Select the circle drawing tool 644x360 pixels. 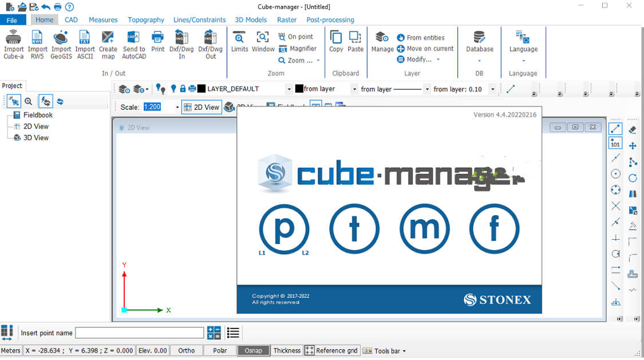[615, 174]
